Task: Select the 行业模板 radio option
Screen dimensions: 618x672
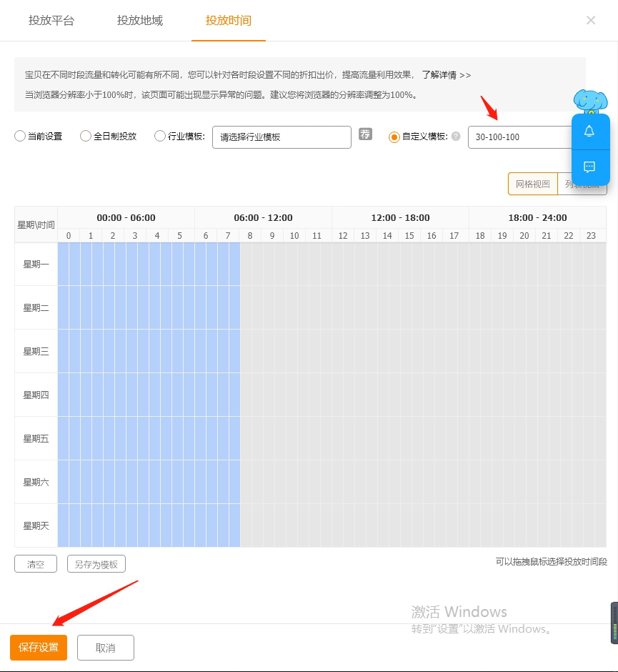Action: 160,137
